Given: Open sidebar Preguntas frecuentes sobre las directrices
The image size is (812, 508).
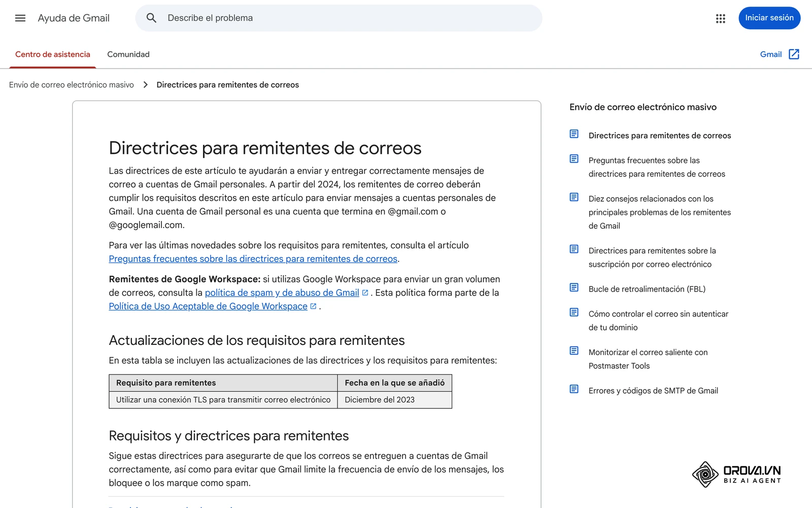Looking at the screenshot, I should (x=657, y=167).
